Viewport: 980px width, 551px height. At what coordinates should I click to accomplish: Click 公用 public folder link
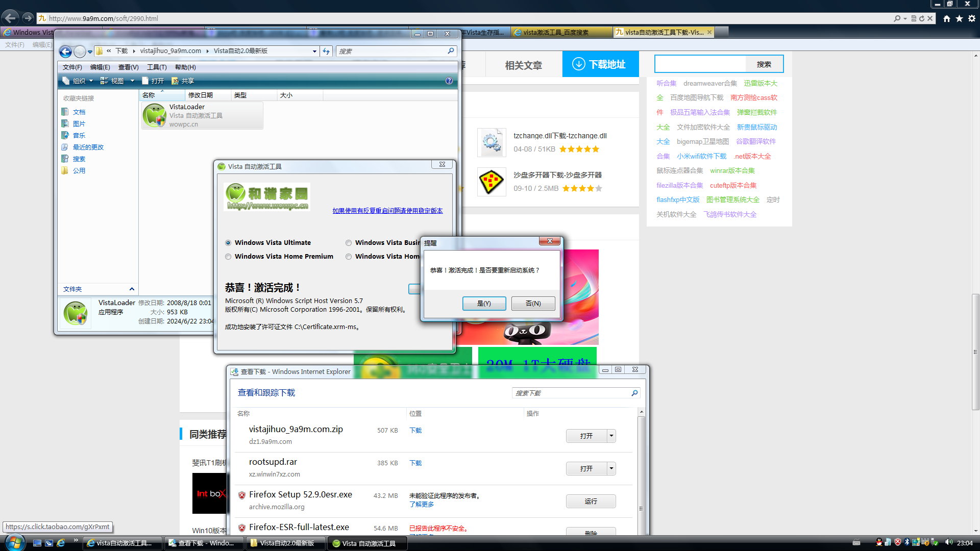[x=79, y=170]
